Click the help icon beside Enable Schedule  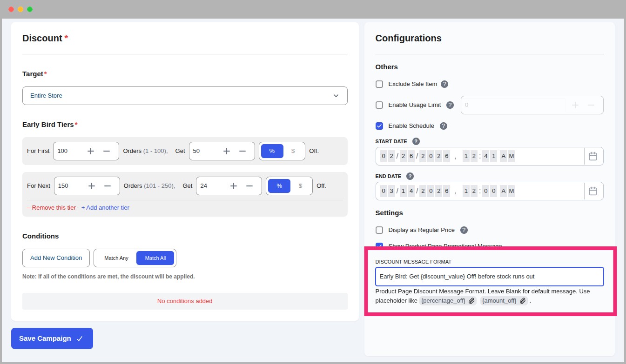pyautogui.click(x=443, y=126)
